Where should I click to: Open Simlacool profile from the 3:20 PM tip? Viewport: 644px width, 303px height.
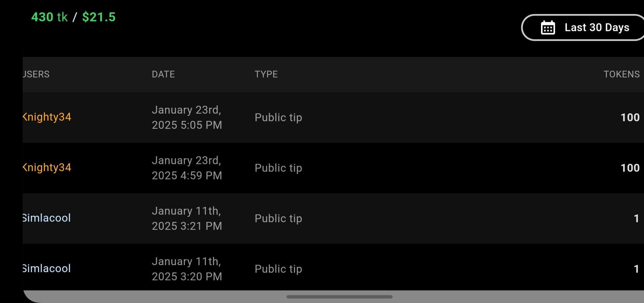pos(47,268)
